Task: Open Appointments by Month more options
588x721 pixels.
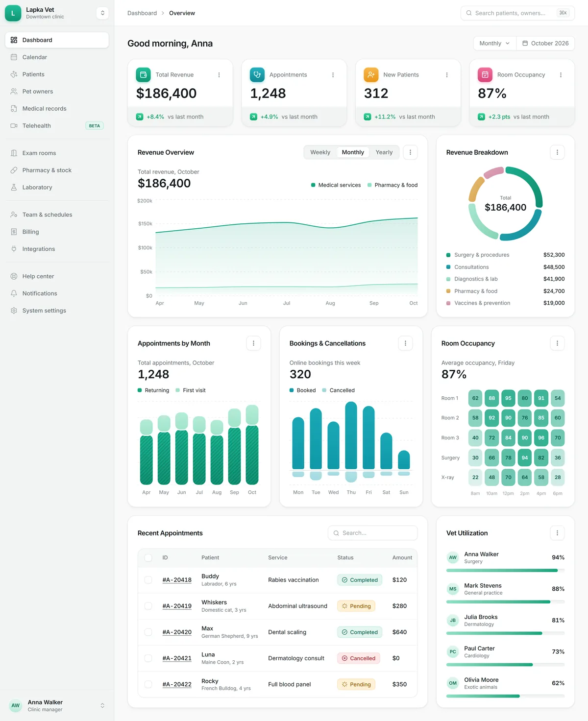Action: click(253, 343)
